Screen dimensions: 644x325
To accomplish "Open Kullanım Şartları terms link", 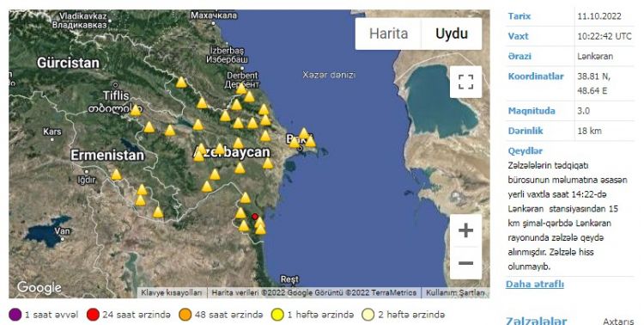I will (x=455, y=293).
